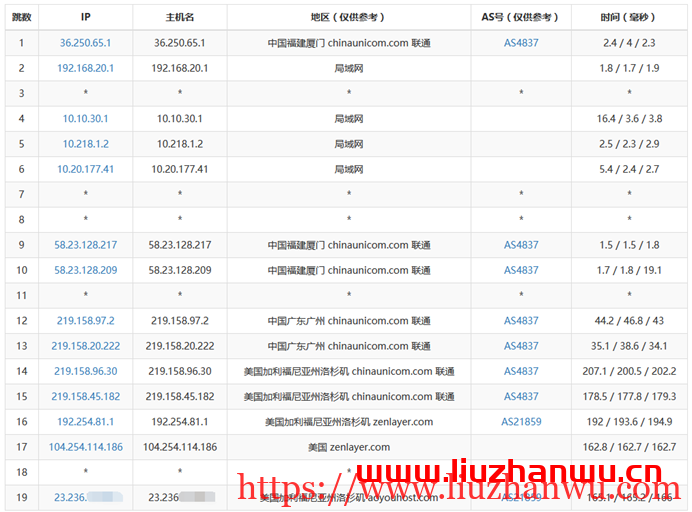Select time value 1.7 / 1.8 / 19.1

[629, 270]
